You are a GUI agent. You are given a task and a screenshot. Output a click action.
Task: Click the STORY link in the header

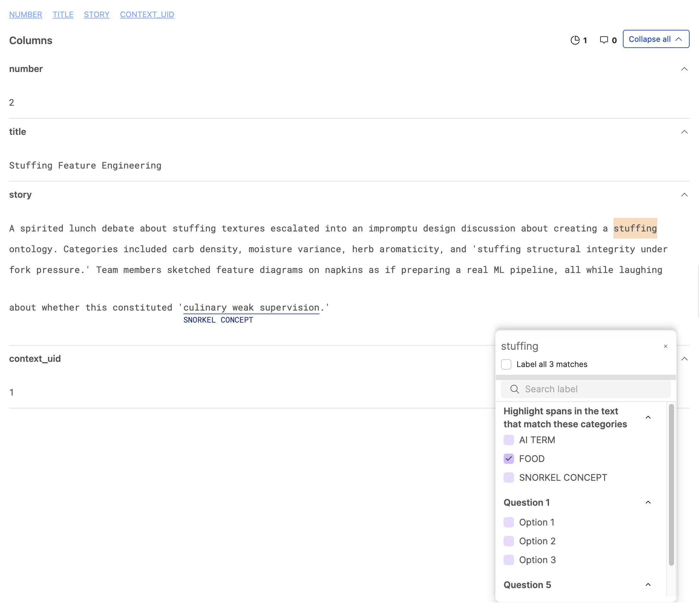(97, 15)
